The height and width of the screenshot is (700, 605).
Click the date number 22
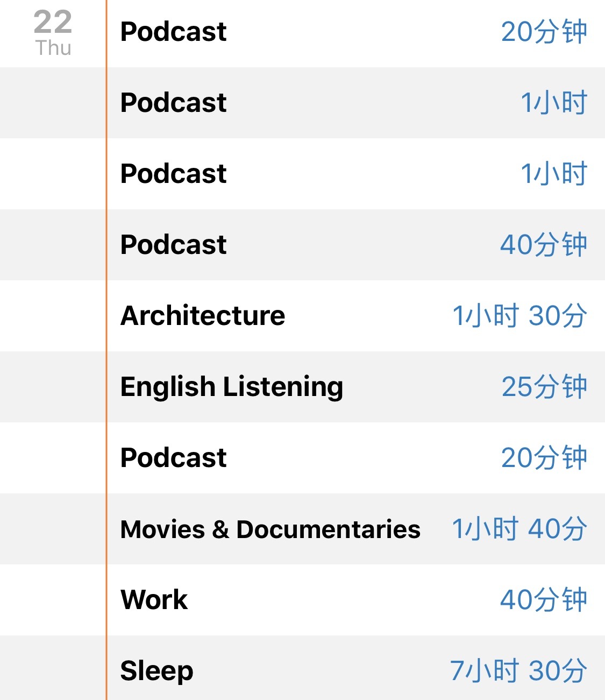click(53, 22)
